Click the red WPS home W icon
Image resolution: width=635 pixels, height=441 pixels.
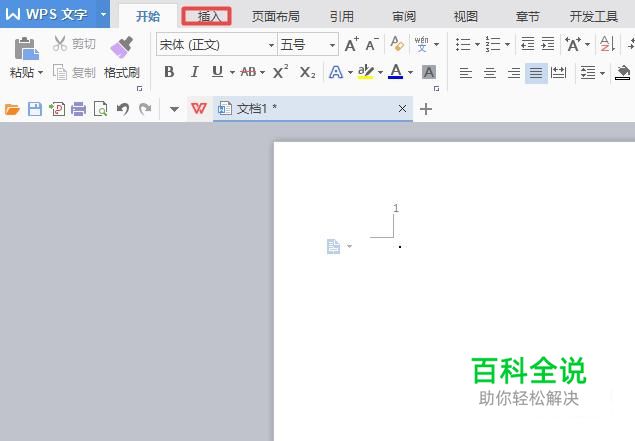[199, 109]
